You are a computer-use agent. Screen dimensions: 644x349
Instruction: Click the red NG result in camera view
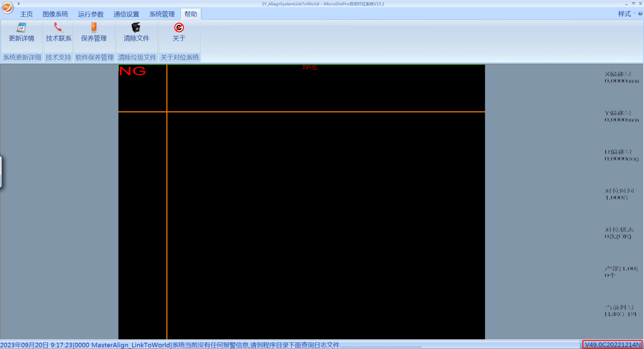pos(132,71)
